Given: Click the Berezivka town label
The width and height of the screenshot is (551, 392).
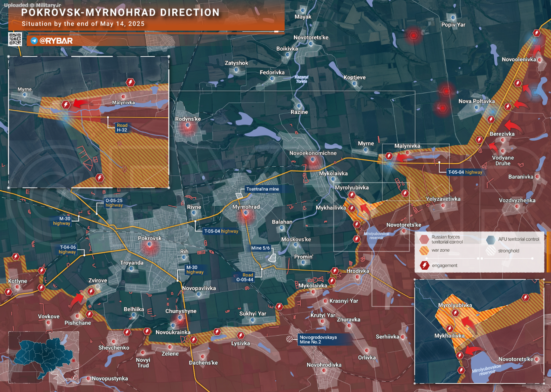Looking at the screenshot, I should coord(502,134).
